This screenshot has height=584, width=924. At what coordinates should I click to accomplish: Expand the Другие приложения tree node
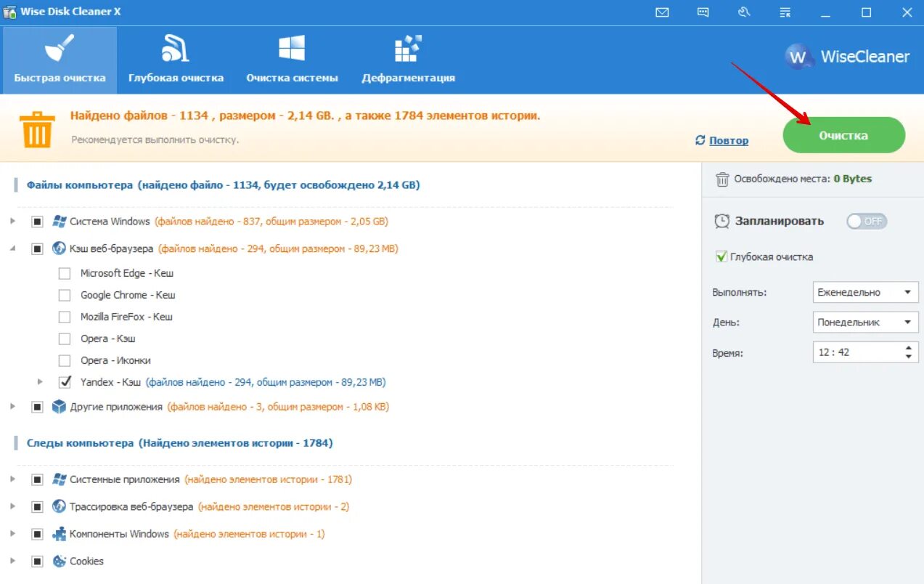(12, 407)
